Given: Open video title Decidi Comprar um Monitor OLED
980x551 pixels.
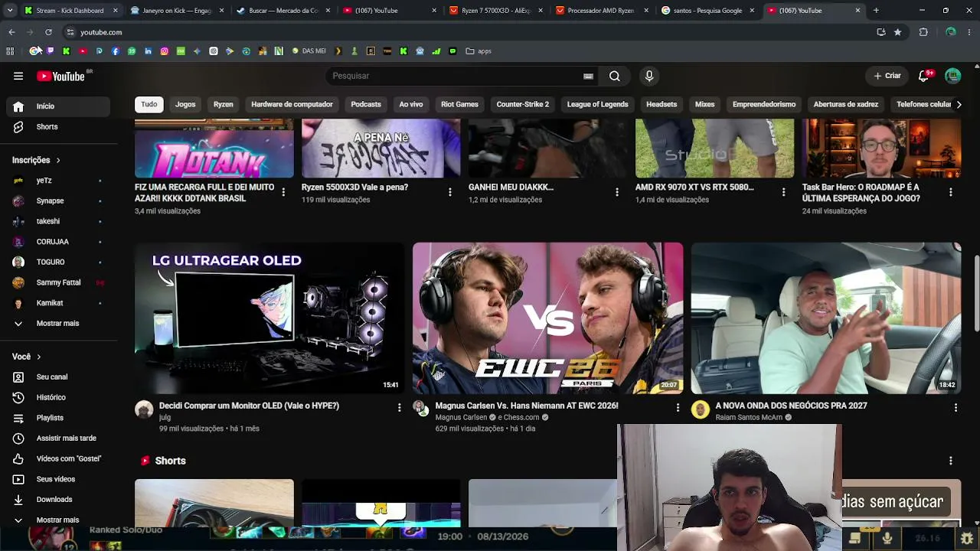Looking at the screenshot, I should (249, 406).
